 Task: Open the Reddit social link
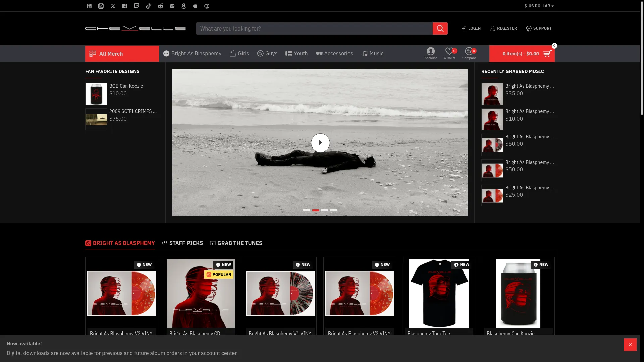pyautogui.click(x=161, y=6)
